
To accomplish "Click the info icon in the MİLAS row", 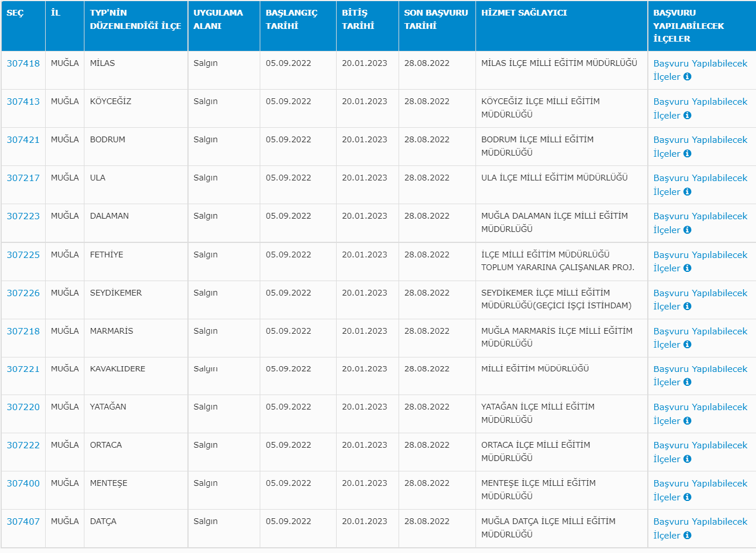I will pos(687,77).
